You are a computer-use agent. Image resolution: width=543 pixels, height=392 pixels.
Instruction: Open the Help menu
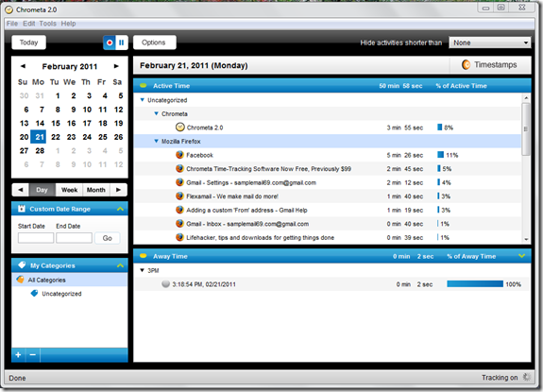click(x=68, y=24)
